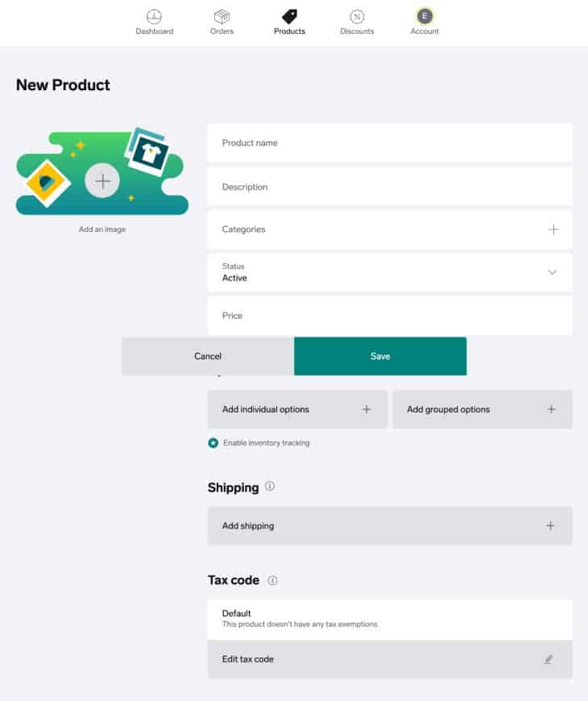Expand Categories with the plus icon
This screenshot has width=588, height=701.
click(553, 229)
